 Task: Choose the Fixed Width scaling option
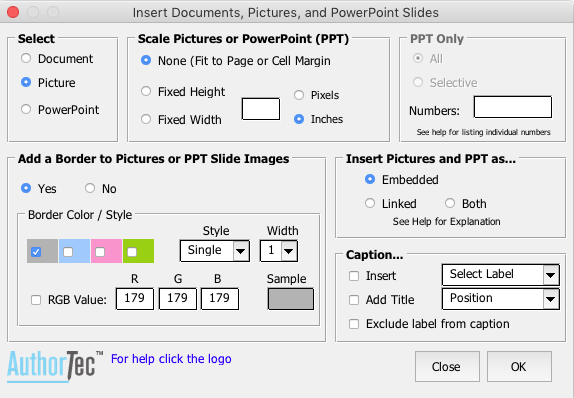(146, 119)
